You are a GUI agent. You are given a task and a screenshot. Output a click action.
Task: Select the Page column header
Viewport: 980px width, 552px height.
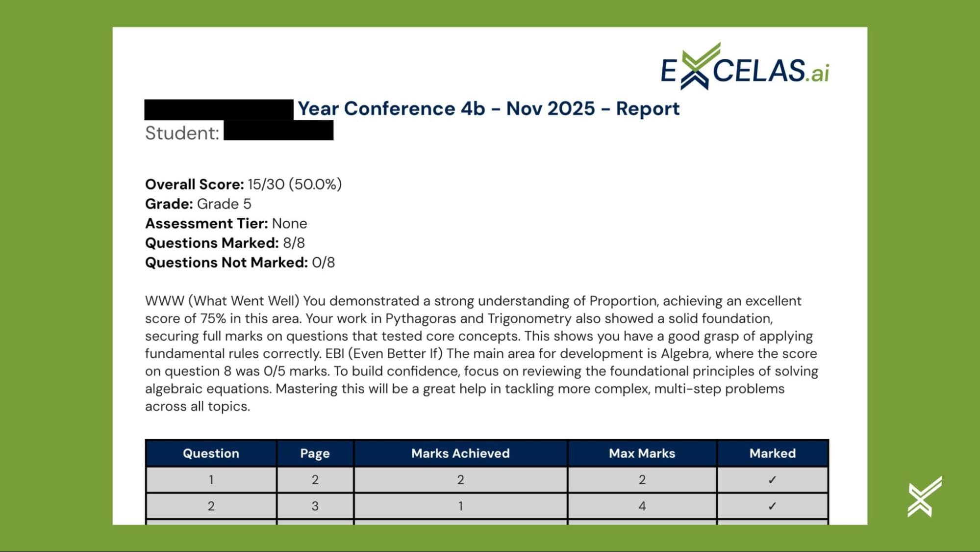(315, 453)
